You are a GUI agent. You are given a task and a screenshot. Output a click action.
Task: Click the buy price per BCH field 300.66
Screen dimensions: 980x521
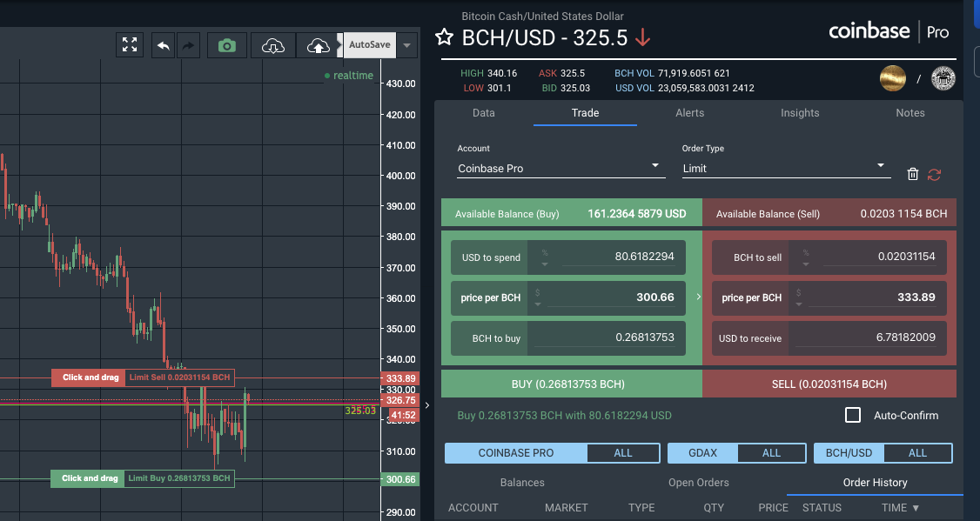tap(611, 297)
